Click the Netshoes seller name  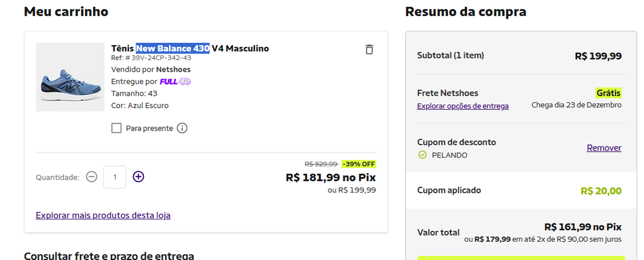(x=173, y=69)
